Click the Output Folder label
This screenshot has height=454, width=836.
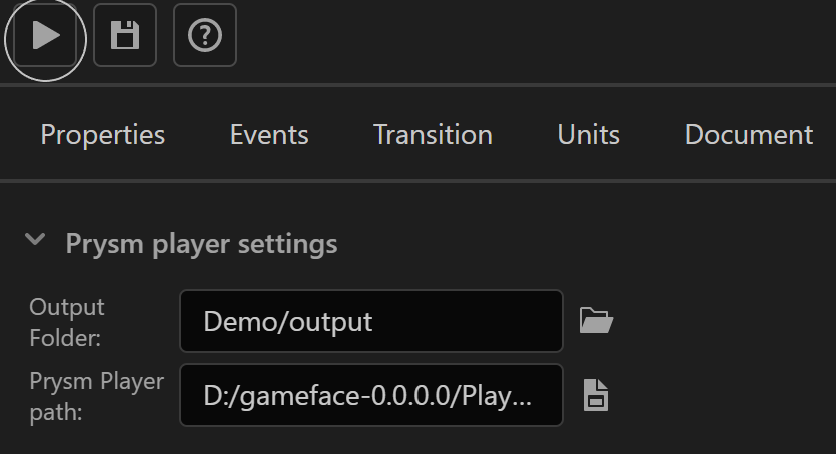tap(67, 322)
